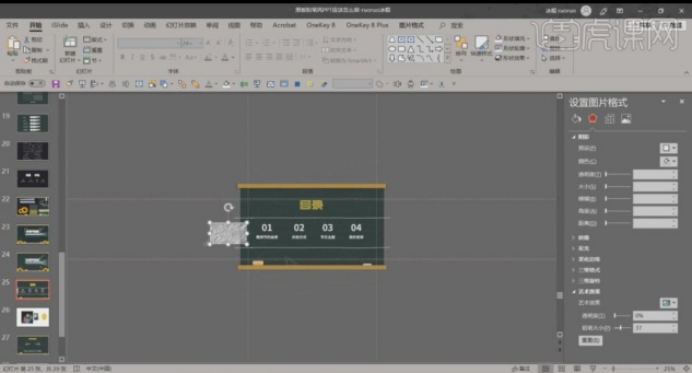The width and height of the screenshot is (692, 373).
Task: Switch to normal view in status bar
Action: click(x=545, y=368)
